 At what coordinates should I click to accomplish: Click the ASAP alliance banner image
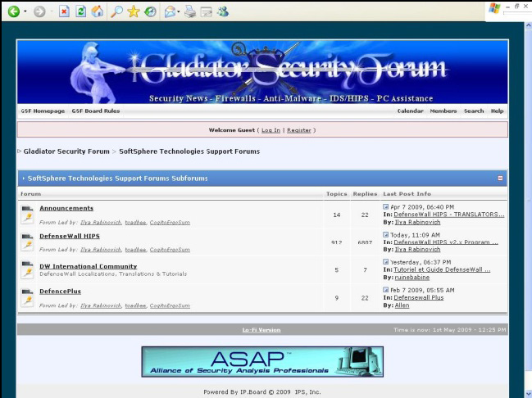[261, 361]
